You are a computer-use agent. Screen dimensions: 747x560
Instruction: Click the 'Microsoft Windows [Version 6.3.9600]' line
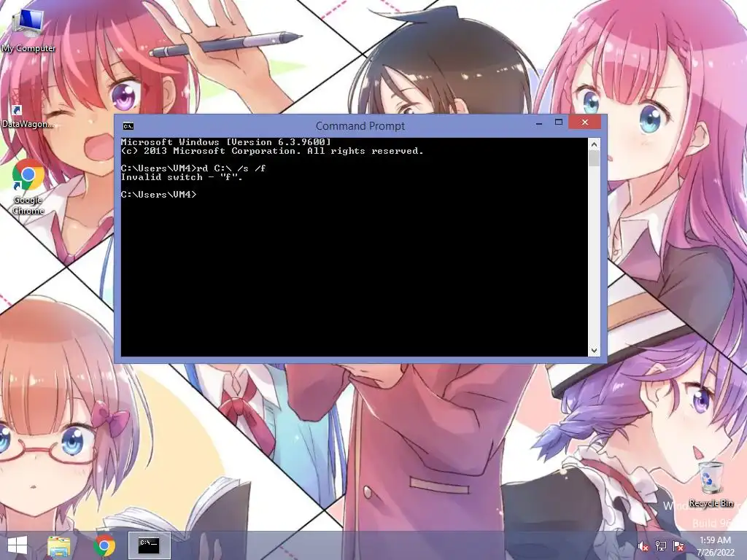click(226, 142)
